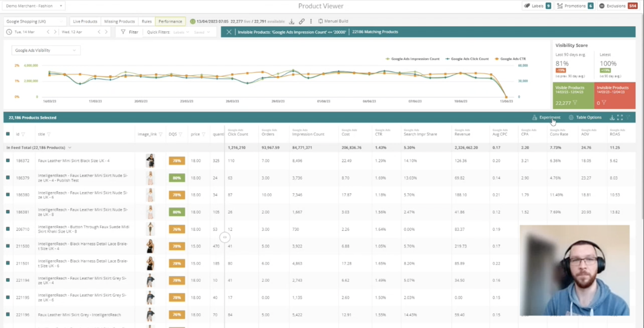Click the Filter button

(x=130, y=32)
